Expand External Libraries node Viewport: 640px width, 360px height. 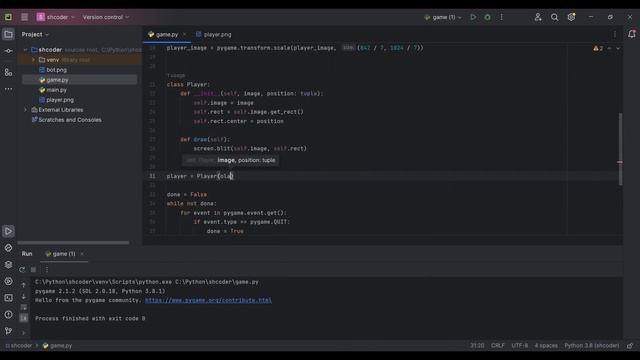click(25, 110)
